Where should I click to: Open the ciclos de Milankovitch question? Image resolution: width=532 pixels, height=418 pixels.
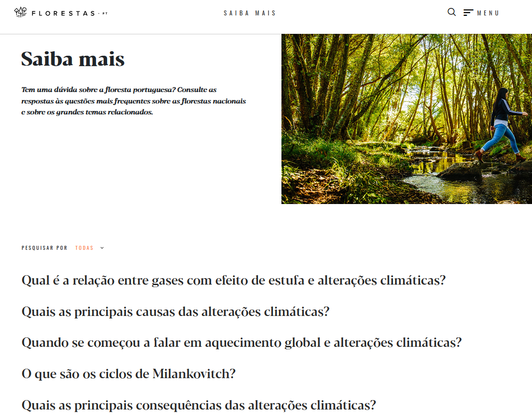point(128,374)
